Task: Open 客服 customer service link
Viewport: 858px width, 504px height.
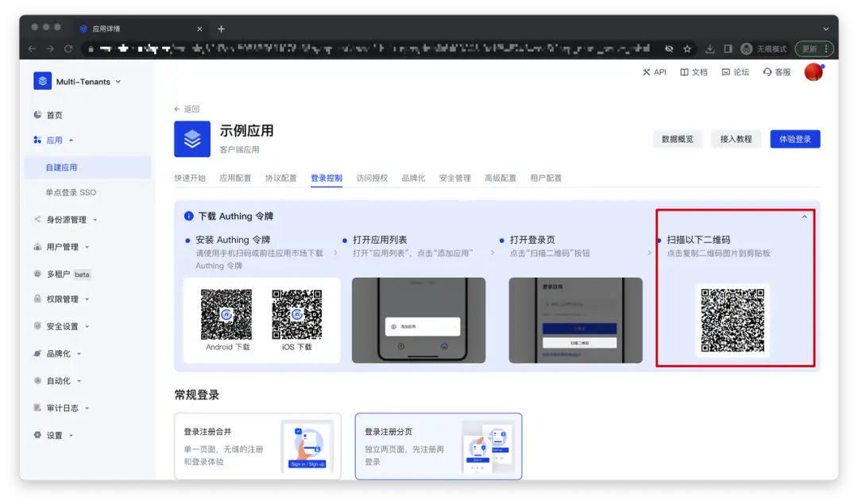Action: pos(777,72)
